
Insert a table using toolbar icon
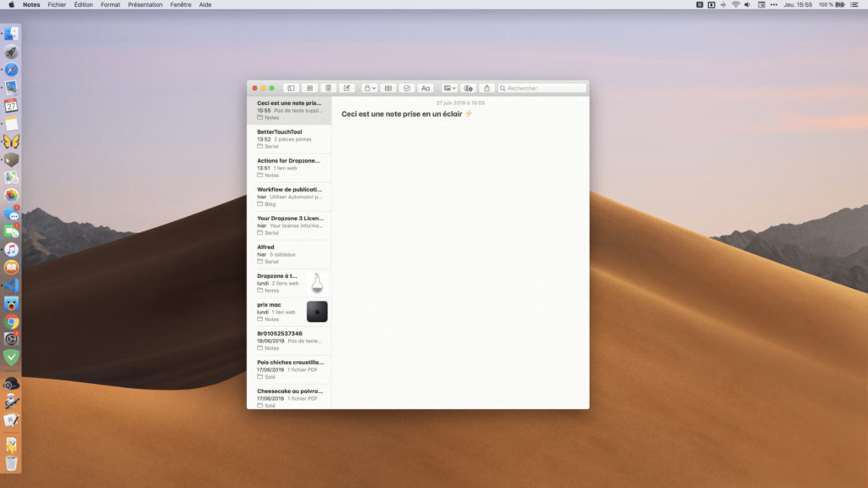tap(387, 88)
